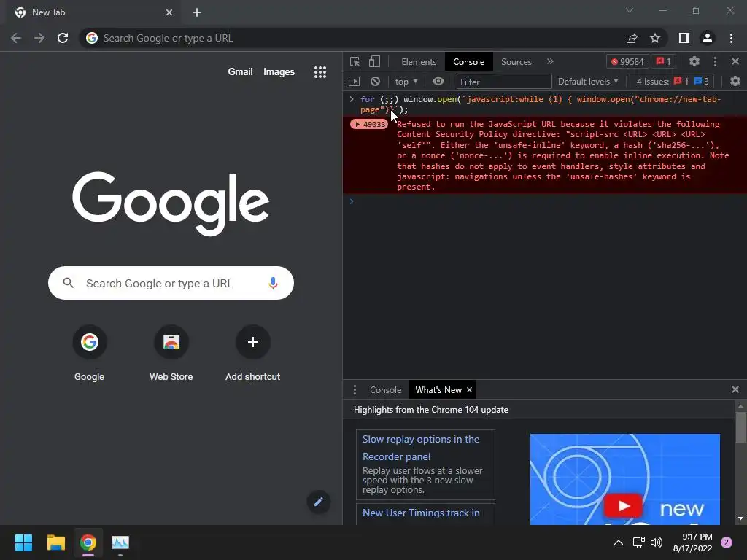Open tab search chevron in title bar
Screen dimensions: 747x560
pos(630,10)
